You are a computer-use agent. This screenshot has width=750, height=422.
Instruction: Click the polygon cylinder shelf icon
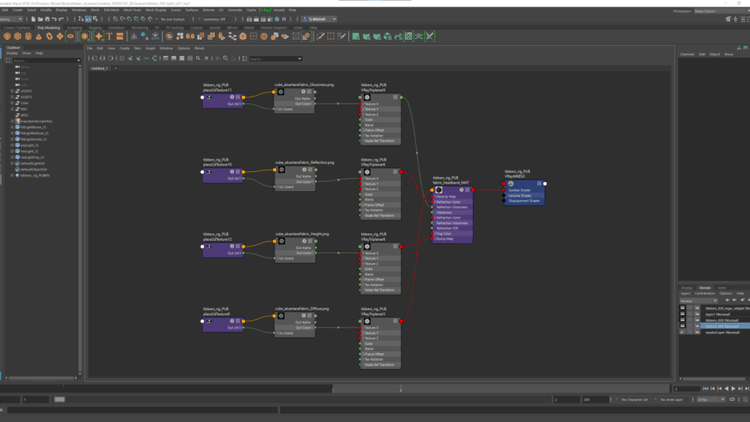(x=28, y=36)
